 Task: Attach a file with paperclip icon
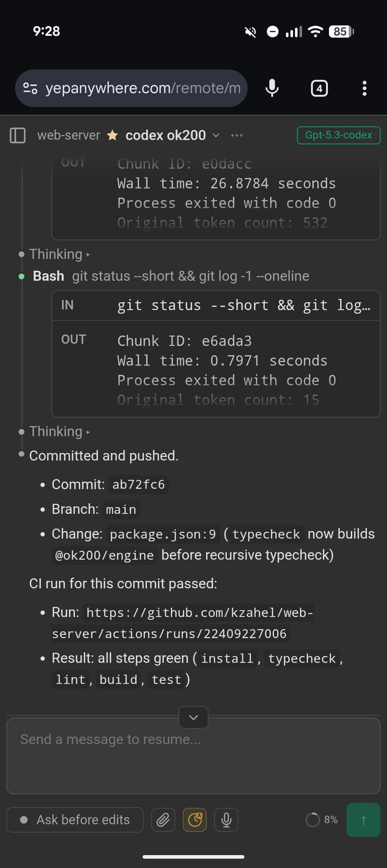coord(163,820)
